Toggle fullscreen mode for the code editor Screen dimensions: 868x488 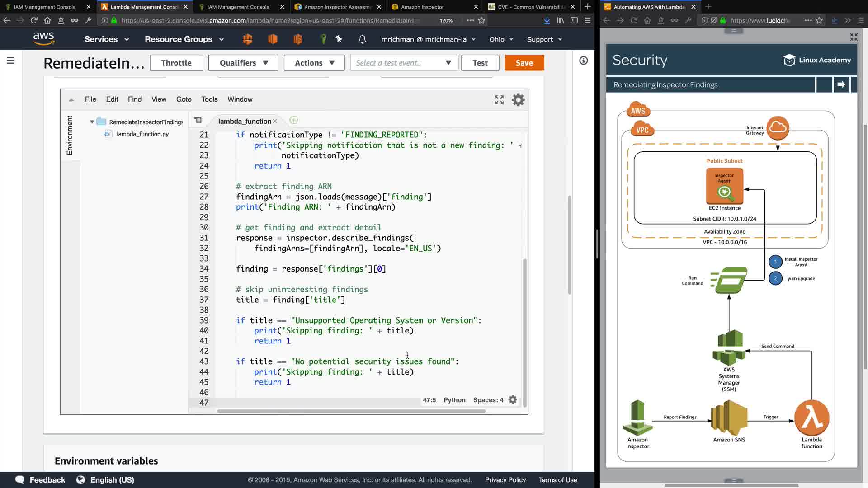point(499,99)
